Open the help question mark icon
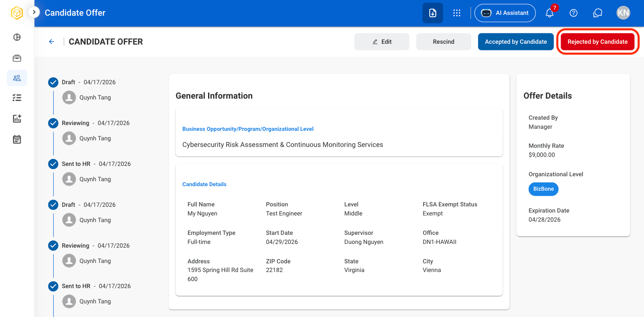The width and height of the screenshot is (644, 317). pyautogui.click(x=573, y=13)
